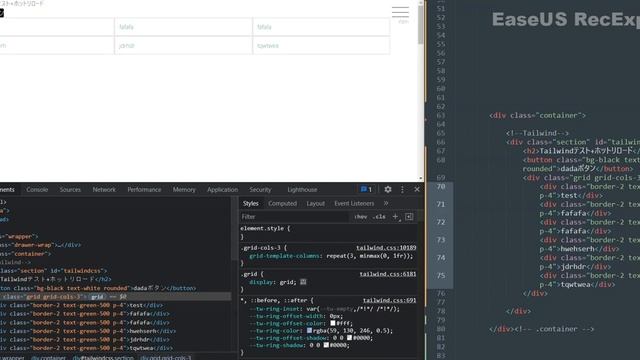The image size is (640, 360).
Task: Click breadcrumb div#tailwindcss.section
Action: click(103, 358)
